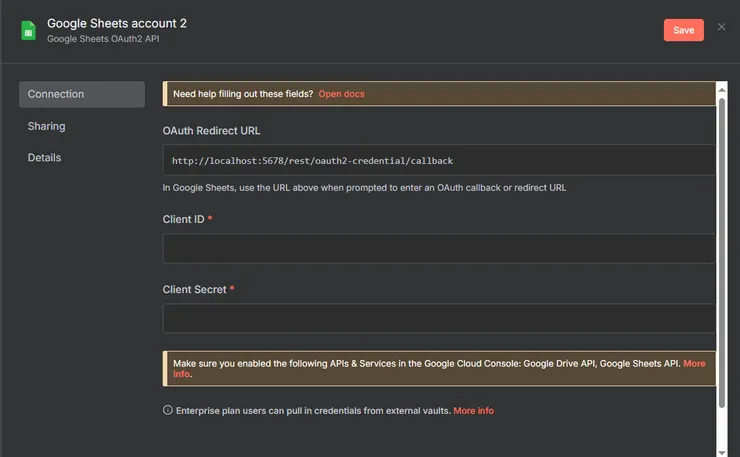
Task: Click the info circle icon beside Enterprise plan
Action: [x=168, y=410]
